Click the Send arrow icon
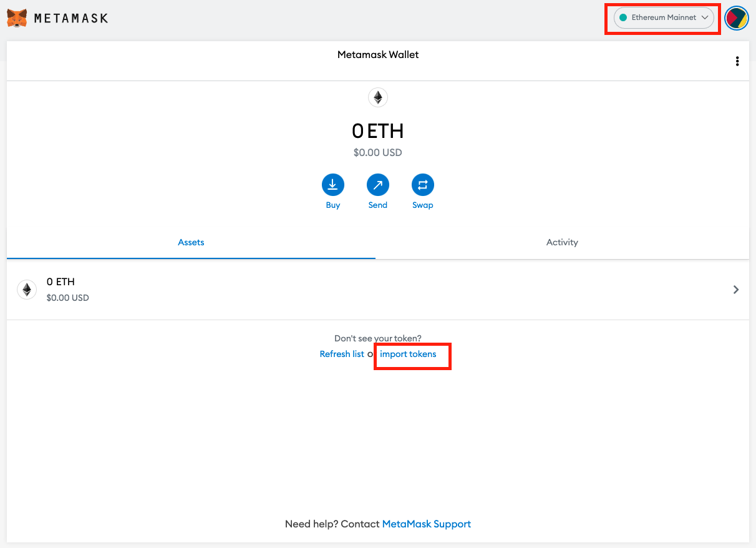756x548 pixels. coord(378,185)
